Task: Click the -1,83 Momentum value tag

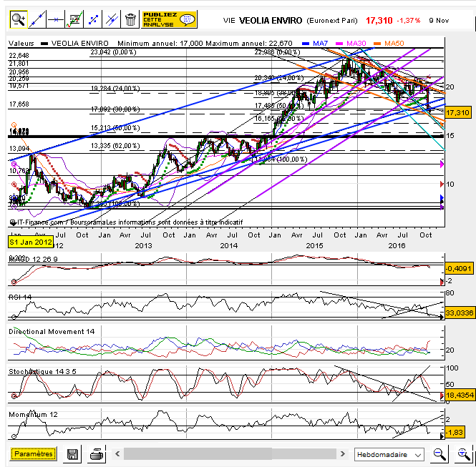Action: pyautogui.click(x=455, y=432)
